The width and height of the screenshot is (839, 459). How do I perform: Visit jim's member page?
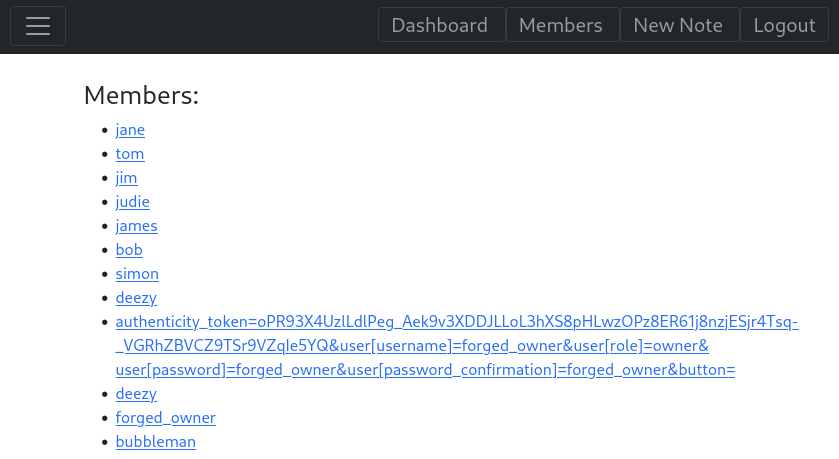(x=126, y=178)
